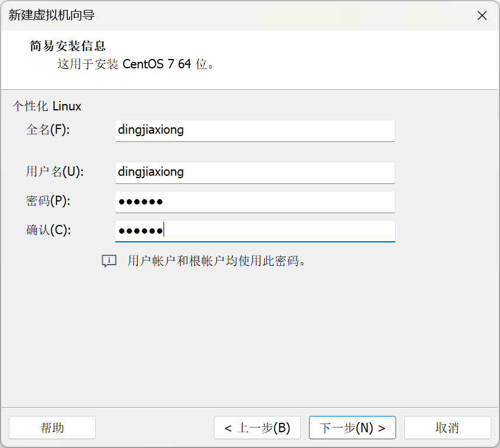Image resolution: width=500 pixels, height=448 pixels.
Task: Click the 上一步(B) Back button
Action: tap(257, 428)
